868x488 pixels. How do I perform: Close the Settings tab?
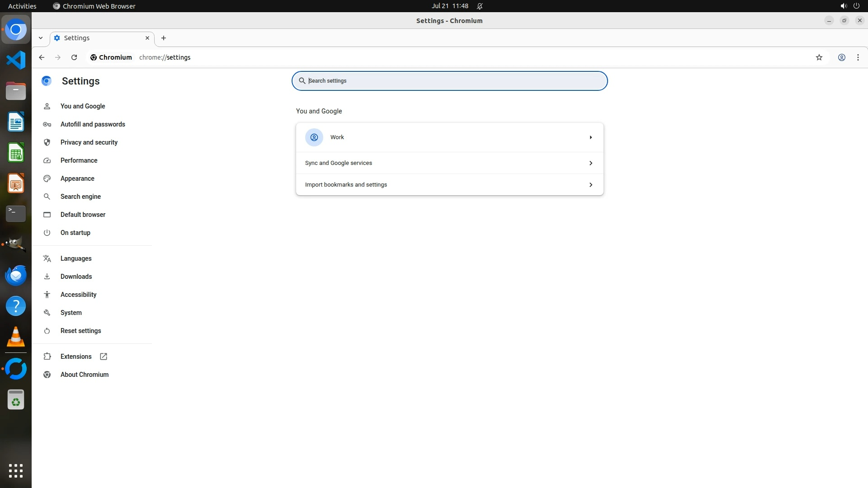(147, 38)
